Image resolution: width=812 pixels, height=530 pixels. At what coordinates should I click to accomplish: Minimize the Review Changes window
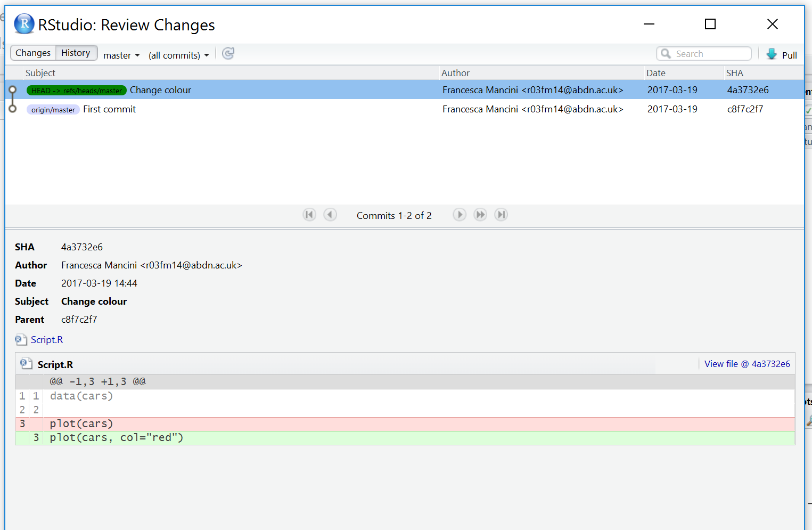(x=649, y=24)
